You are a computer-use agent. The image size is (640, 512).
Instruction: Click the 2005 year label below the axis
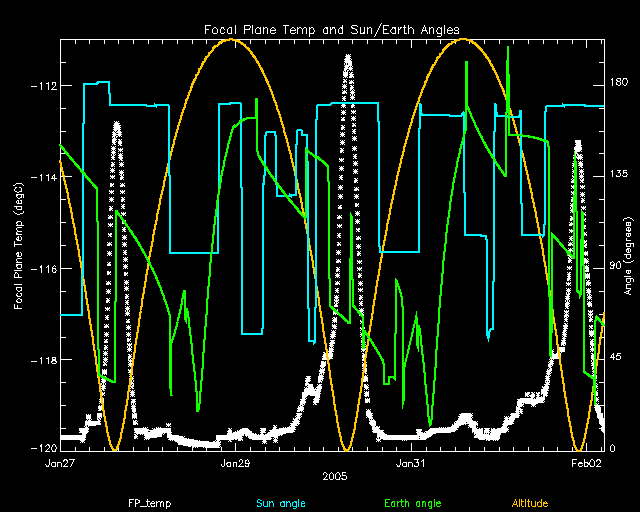point(334,479)
